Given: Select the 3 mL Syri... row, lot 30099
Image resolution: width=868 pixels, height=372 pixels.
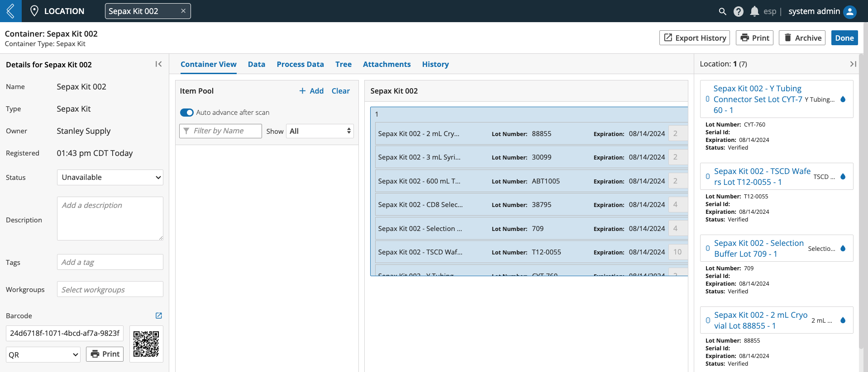Looking at the screenshot, I should click(531, 157).
